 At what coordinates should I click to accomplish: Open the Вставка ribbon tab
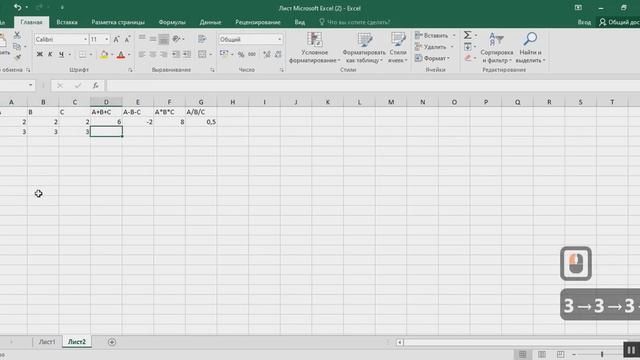click(67, 22)
